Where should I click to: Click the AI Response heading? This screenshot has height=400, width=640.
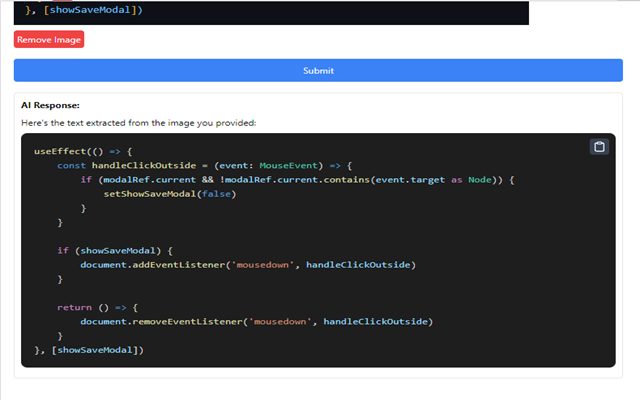[x=50, y=105]
